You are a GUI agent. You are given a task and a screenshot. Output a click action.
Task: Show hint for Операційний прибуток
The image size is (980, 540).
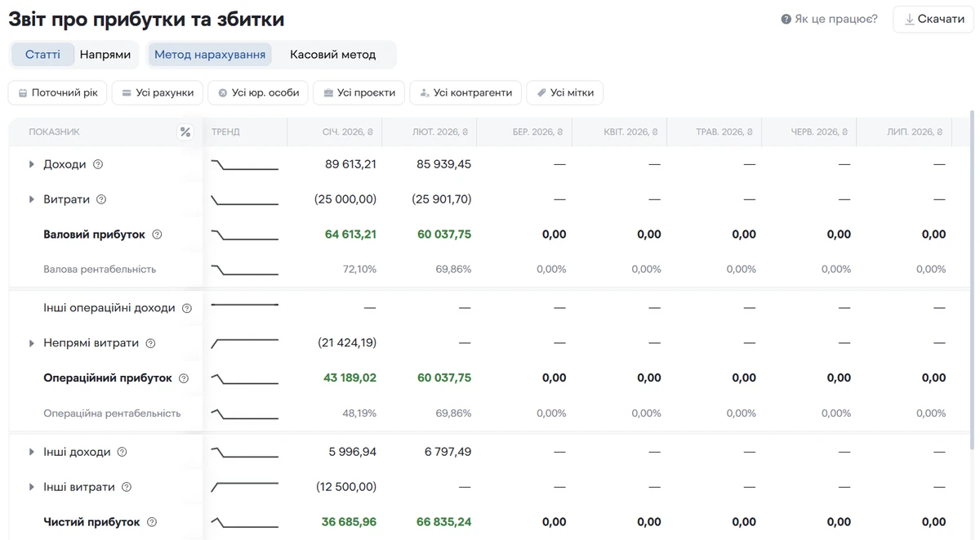point(184,378)
